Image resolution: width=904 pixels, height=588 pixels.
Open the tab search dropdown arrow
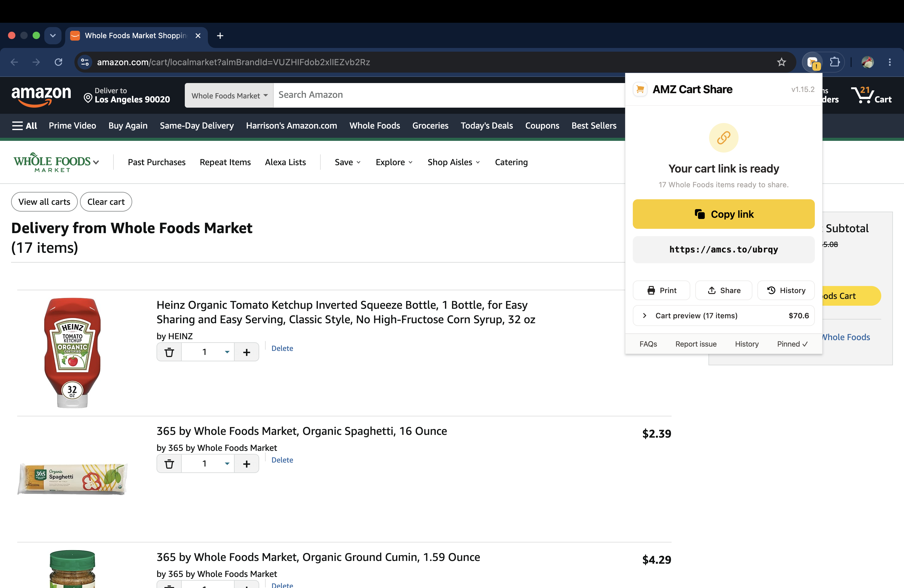53,36
